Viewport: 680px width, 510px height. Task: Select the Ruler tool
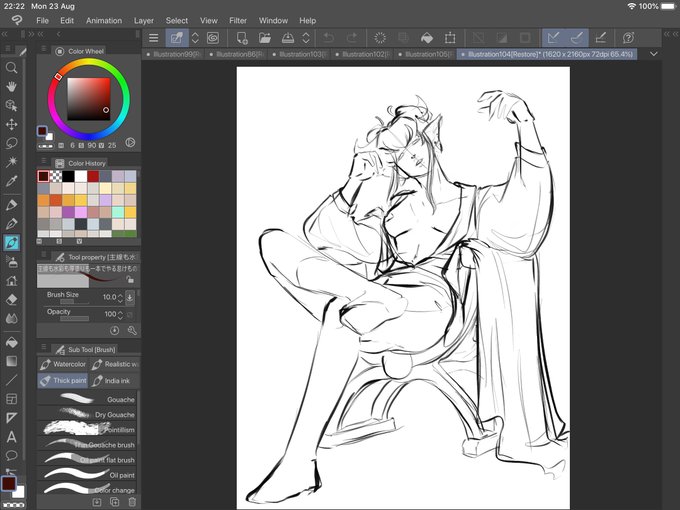[11, 418]
